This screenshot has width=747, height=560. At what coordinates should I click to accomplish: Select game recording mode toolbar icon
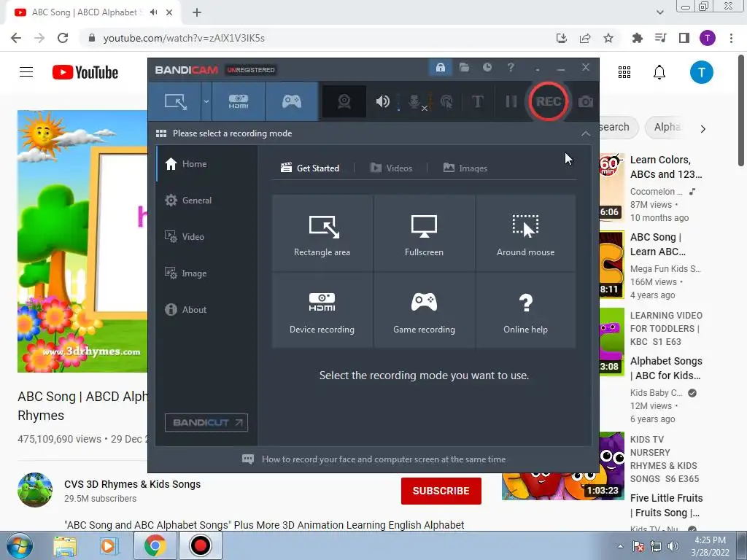tap(292, 101)
